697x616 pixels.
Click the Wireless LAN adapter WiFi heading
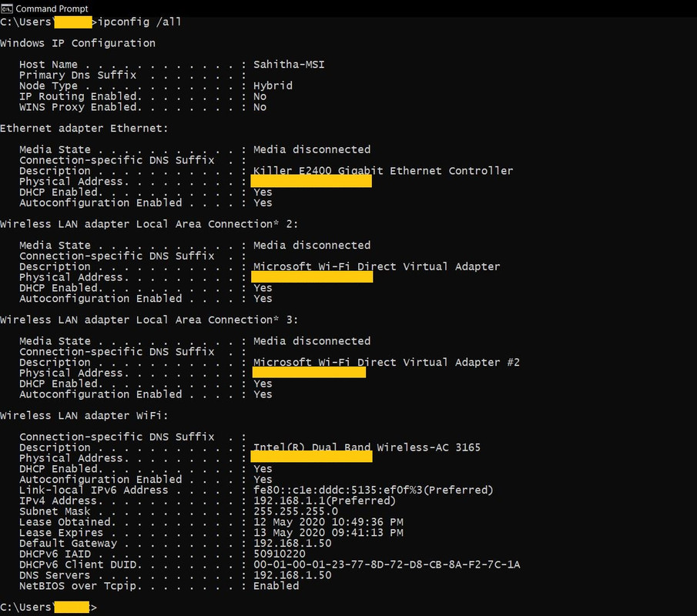click(x=84, y=416)
